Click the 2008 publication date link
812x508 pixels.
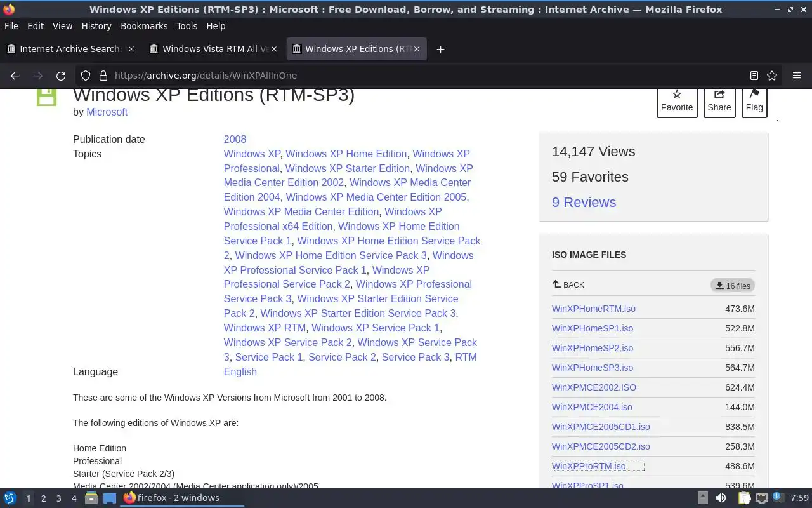click(x=235, y=139)
